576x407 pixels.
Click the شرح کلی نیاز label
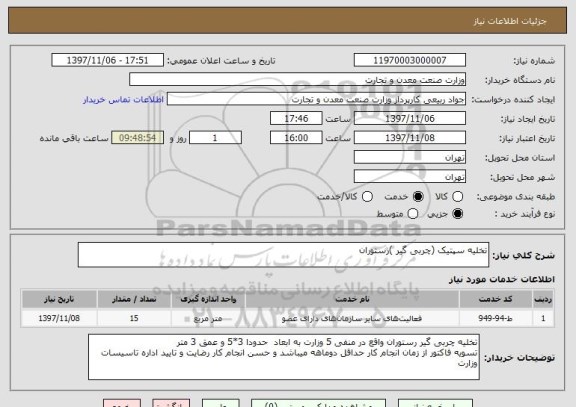523,255
